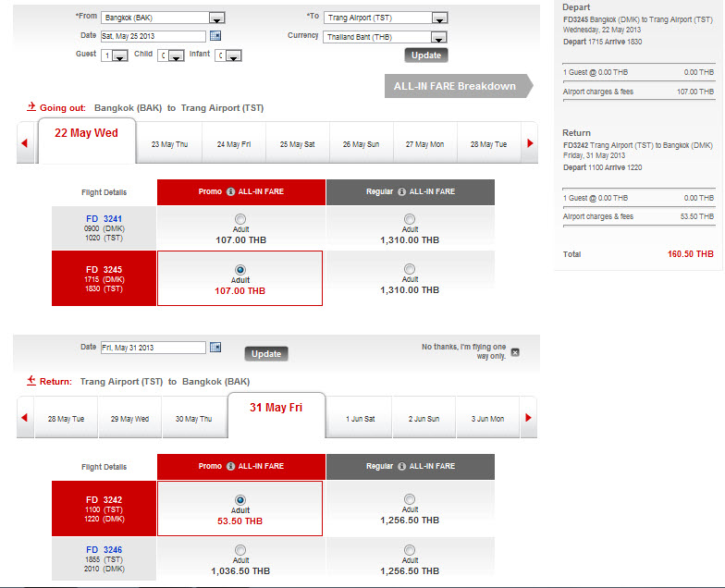Click the Return airplane icon

(x=31, y=381)
